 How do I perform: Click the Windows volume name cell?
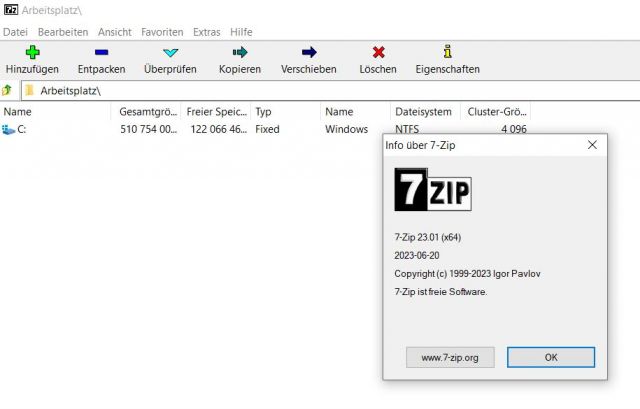346,129
